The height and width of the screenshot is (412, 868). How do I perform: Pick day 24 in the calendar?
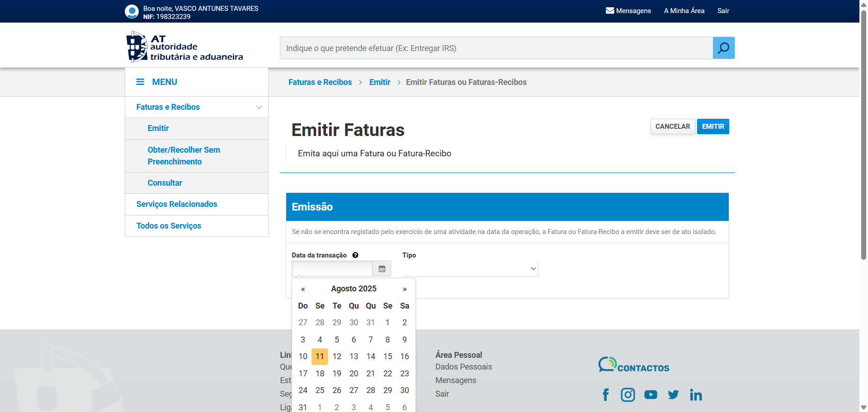pyautogui.click(x=303, y=390)
